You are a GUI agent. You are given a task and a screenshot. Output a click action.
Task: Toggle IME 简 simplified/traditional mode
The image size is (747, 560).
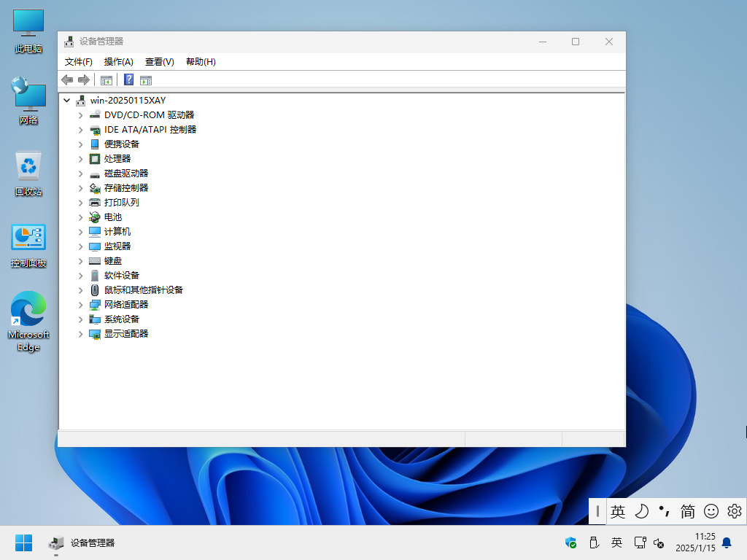[687, 511]
